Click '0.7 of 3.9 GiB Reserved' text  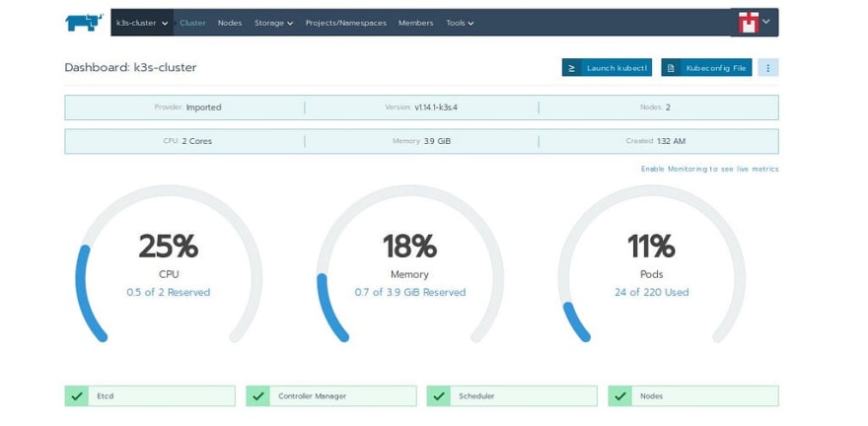(x=410, y=292)
